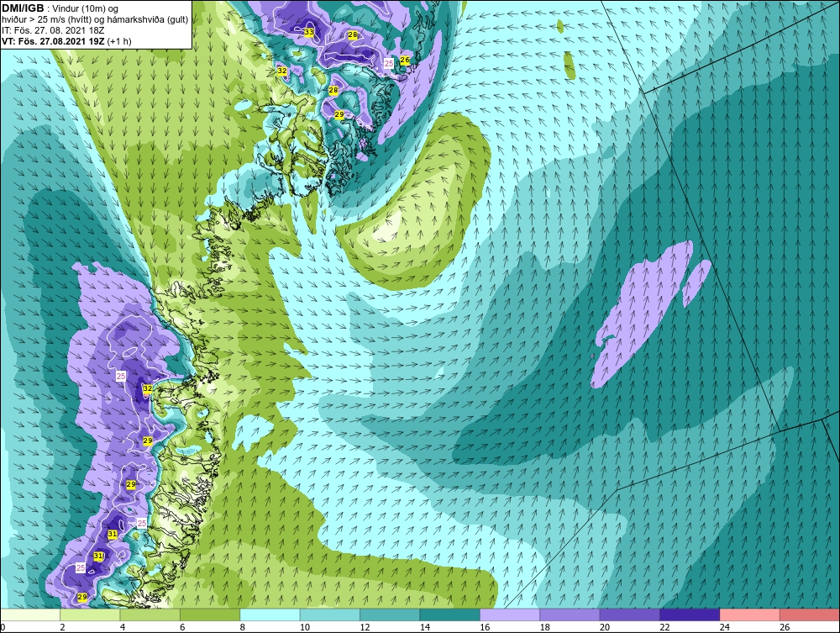Click the 24–26 m/s light pink legend swatch
Viewport: 840px width, 633px height.
click(750, 615)
